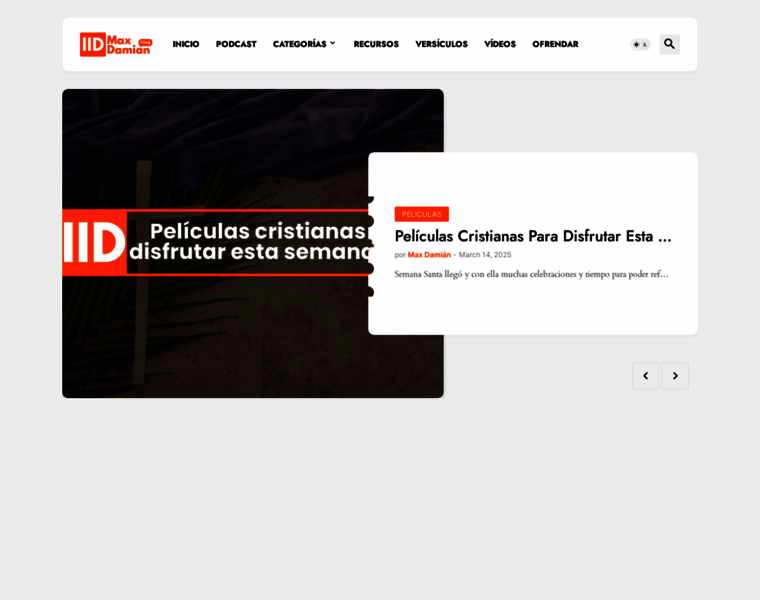
Task: Open the search magnifier icon
Action: click(669, 44)
